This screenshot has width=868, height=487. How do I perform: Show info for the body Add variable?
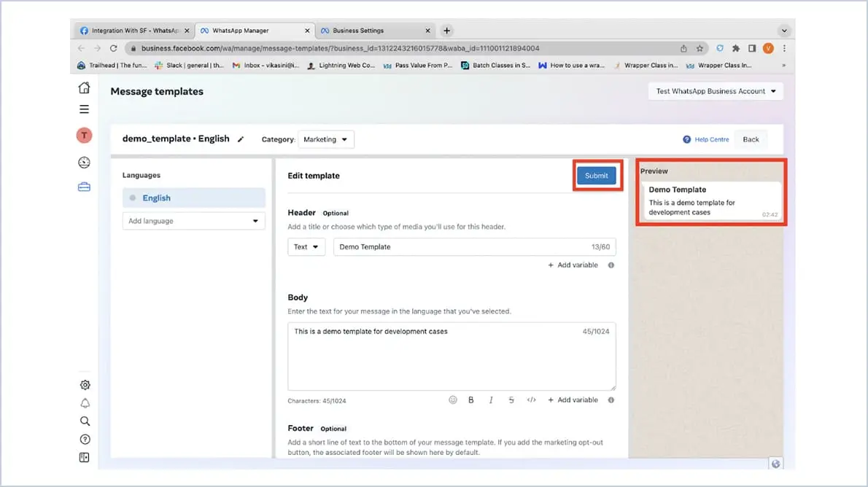click(611, 400)
